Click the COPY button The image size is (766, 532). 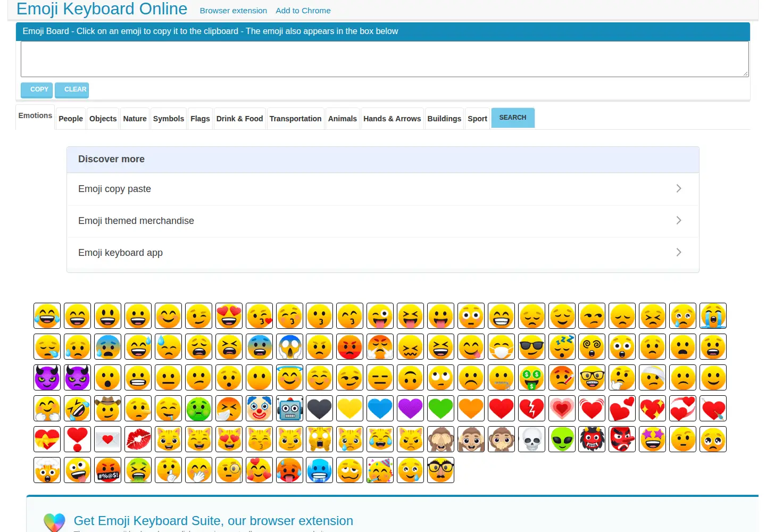click(x=37, y=90)
